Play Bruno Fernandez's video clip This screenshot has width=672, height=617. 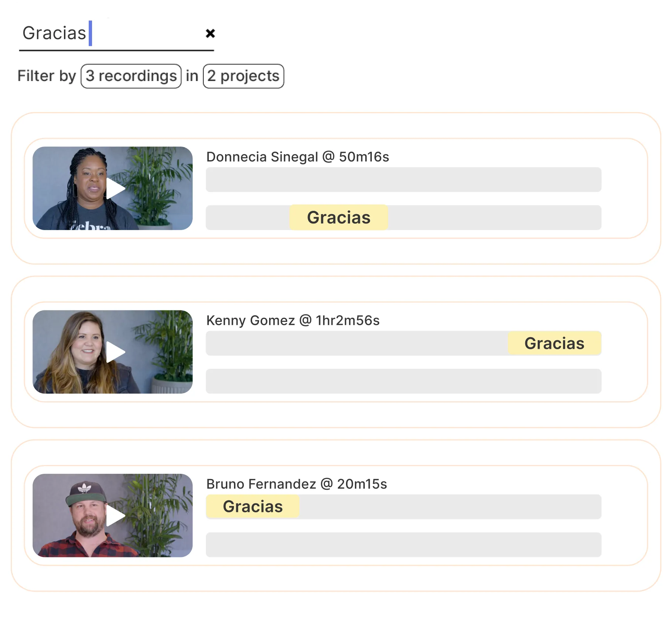click(x=115, y=515)
